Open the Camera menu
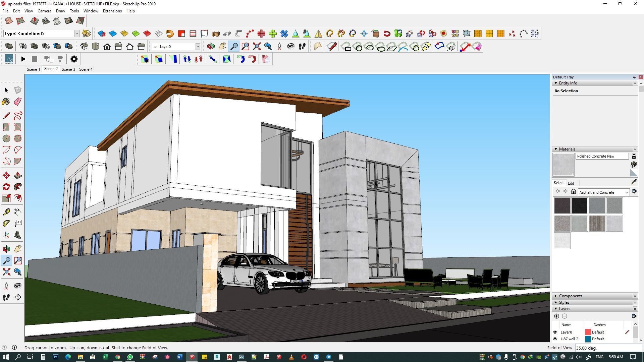The width and height of the screenshot is (644, 362). (44, 11)
